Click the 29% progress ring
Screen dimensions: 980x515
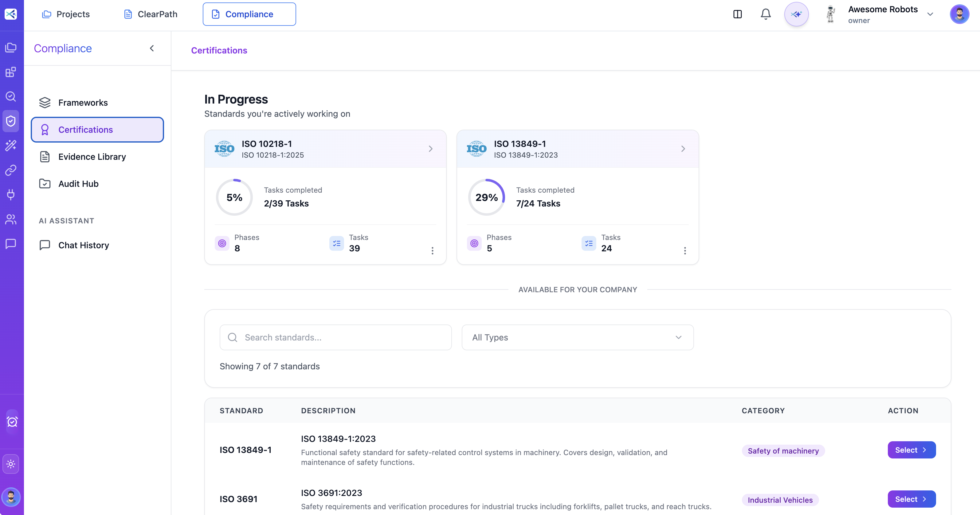pos(486,197)
